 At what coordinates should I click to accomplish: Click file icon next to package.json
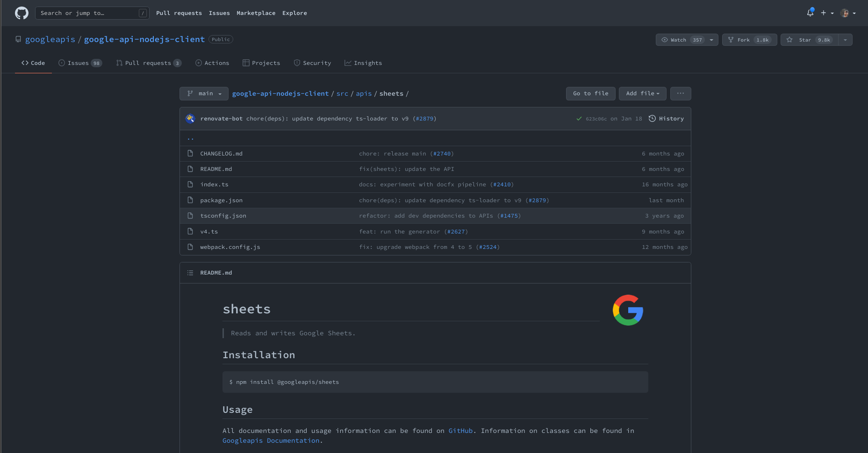pyautogui.click(x=190, y=200)
